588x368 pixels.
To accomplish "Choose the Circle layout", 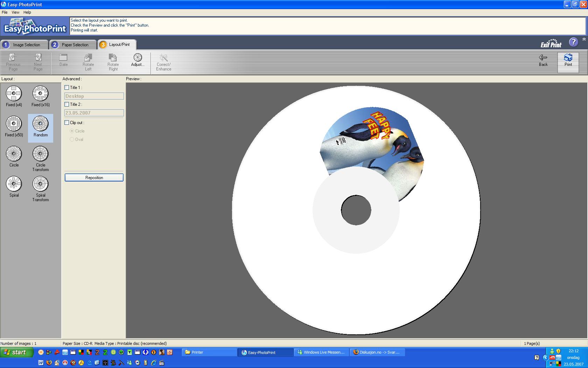I will coord(14,156).
